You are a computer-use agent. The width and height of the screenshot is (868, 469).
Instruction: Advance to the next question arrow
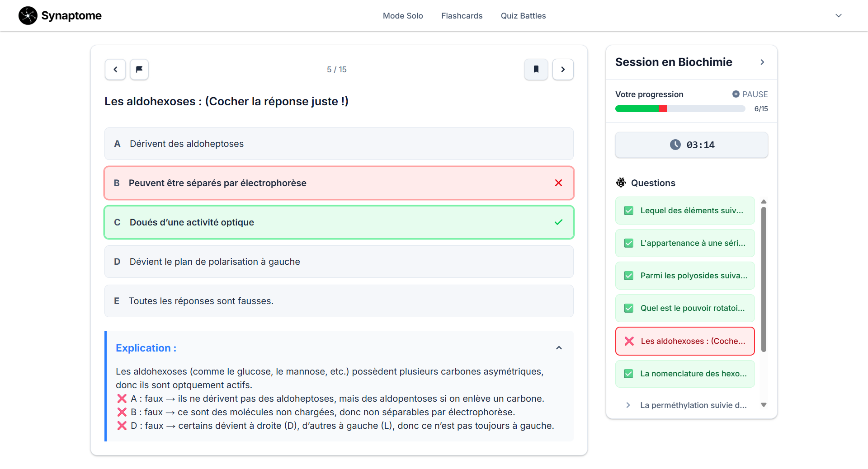[563, 70]
